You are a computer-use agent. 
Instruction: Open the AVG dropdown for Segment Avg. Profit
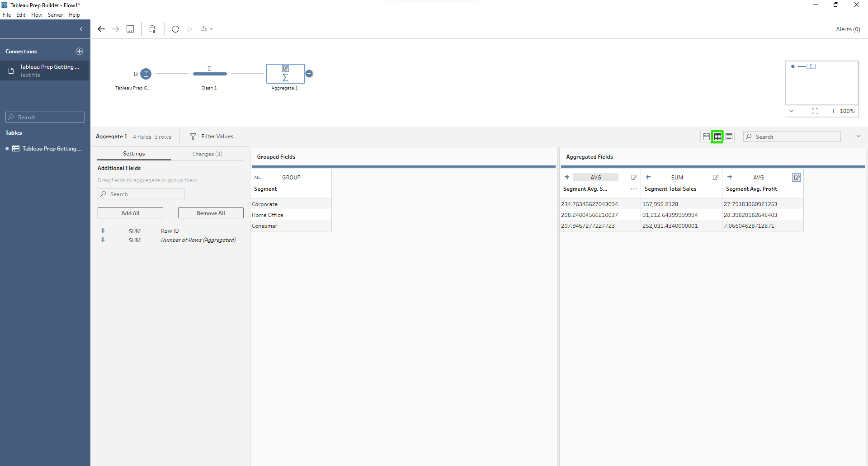click(x=759, y=177)
